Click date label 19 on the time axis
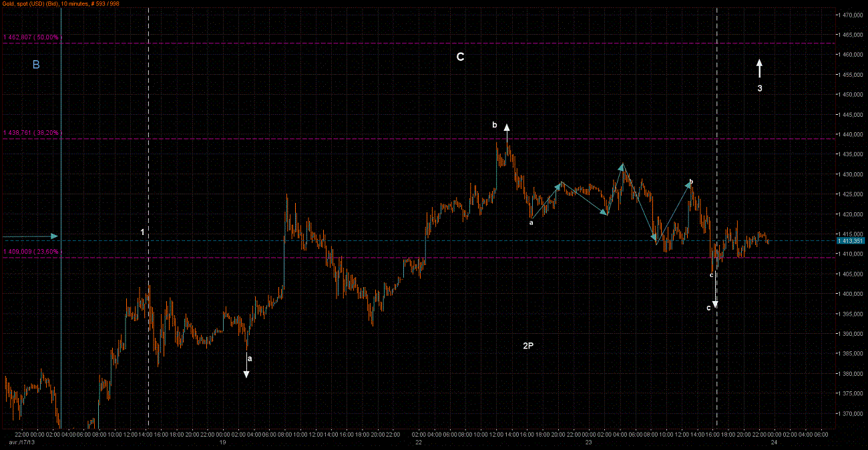 click(223, 442)
